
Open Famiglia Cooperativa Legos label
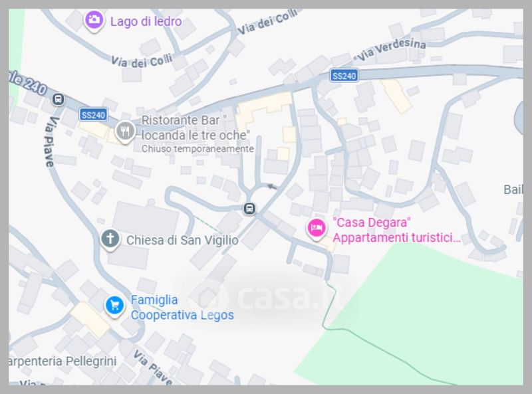(x=182, y=308)
